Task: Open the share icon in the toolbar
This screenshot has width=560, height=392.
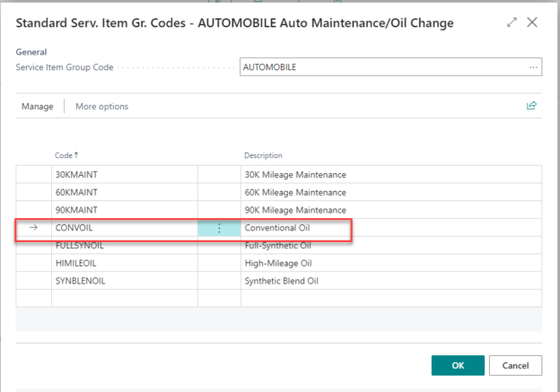Action: (x=531, y=106)
